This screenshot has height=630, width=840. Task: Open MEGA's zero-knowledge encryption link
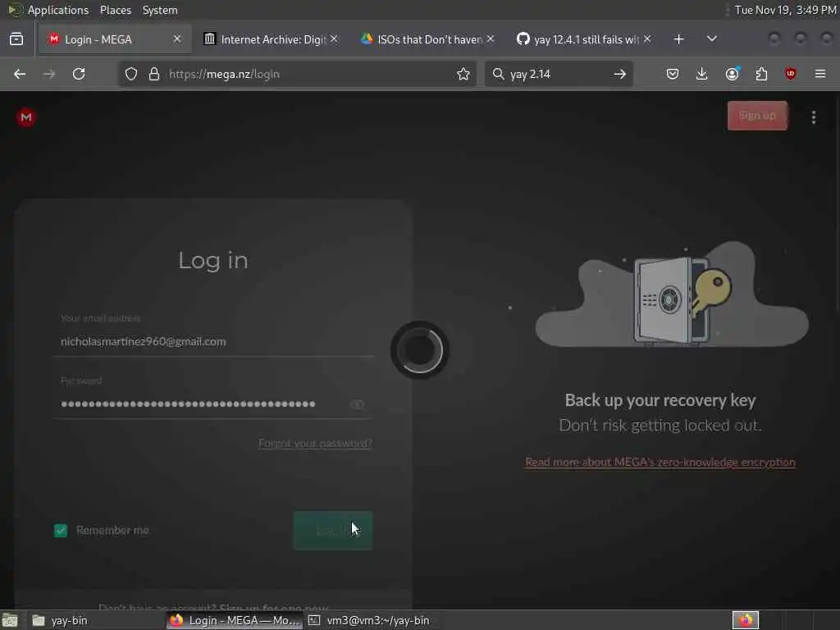point(660,463)
